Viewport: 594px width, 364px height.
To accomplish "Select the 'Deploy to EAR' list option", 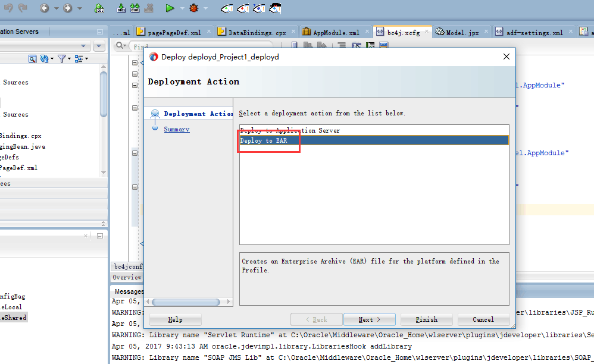I will pyautogui.click(x=374, y=140).
